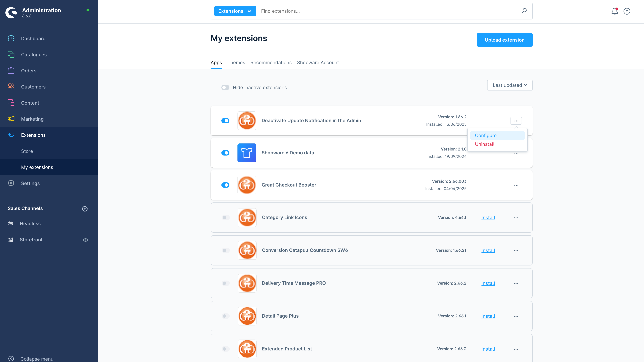The width and height of the screenshot is (644, 362).
Task: Toggle off Shopware 6 Demo data
Action: pyautogui.click(x=225, y=153)
